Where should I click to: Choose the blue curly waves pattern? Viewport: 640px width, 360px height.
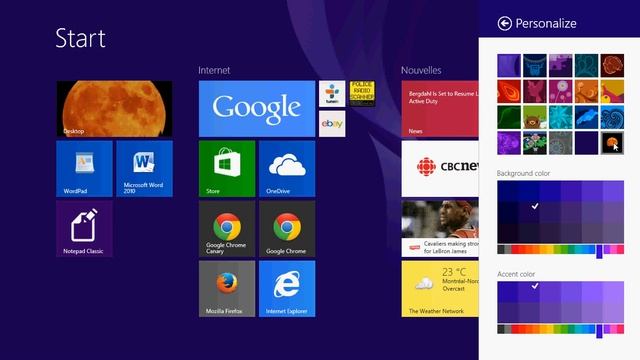pos(612,117)
